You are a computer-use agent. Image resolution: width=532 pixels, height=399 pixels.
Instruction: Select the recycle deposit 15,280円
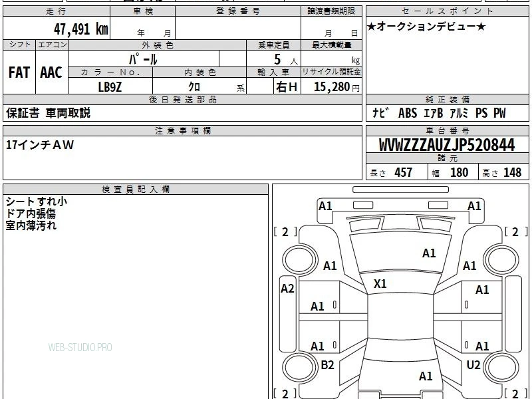coord(336,87)
